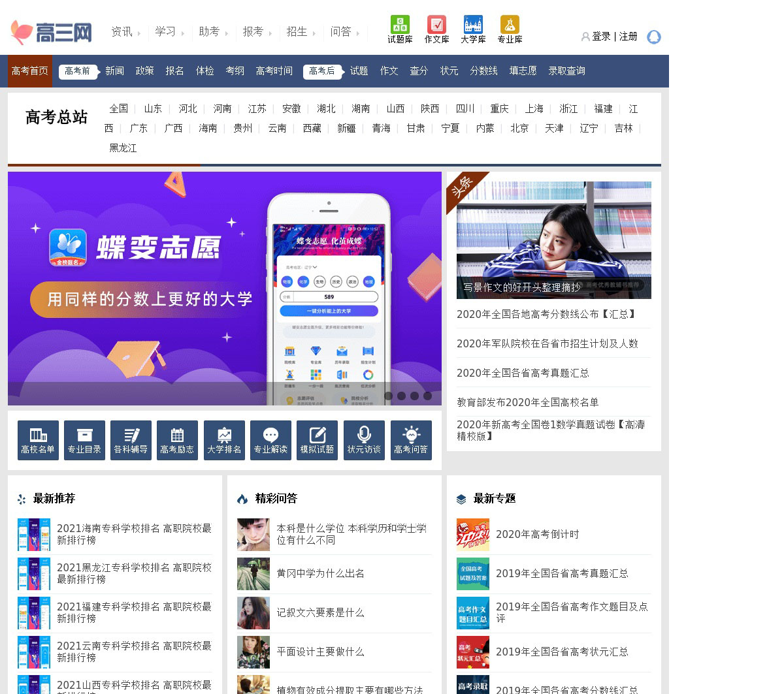784x694 pixels.
Task: Open the 试题库 icon
Action: tap(400, 25)
